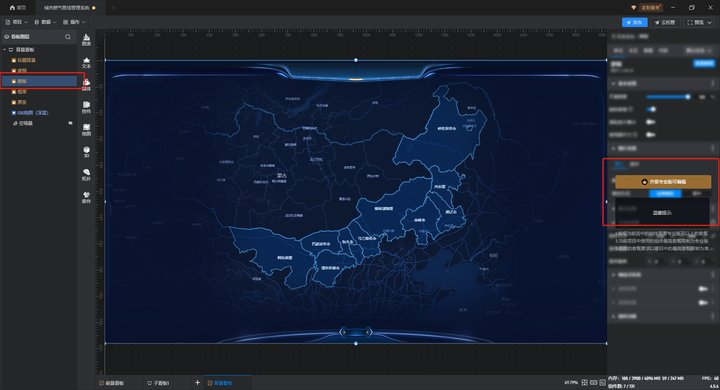Click the layer search magnifier icon

[68, 37]
